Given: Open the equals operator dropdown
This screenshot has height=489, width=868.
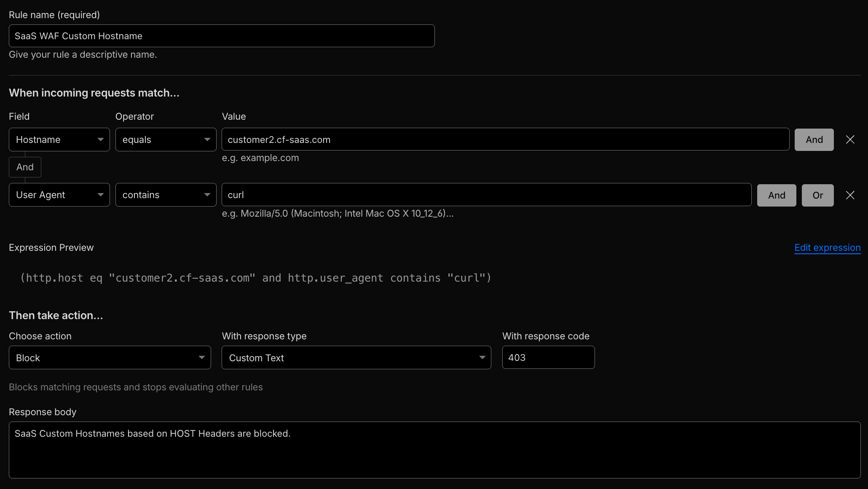Looking at the screenshot, I should (x=166, y=139).
